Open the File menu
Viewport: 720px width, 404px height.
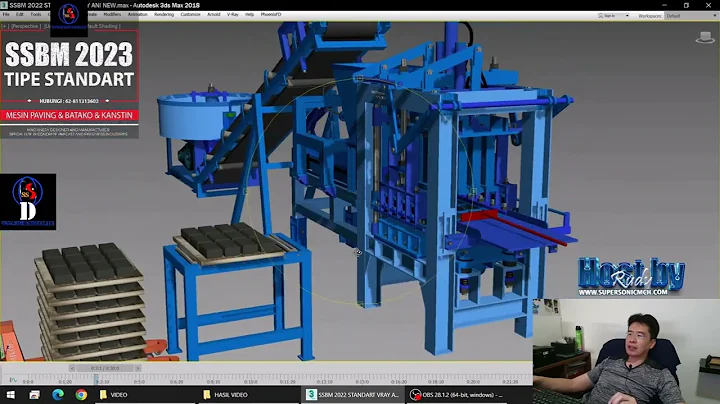tap(6, 15)
